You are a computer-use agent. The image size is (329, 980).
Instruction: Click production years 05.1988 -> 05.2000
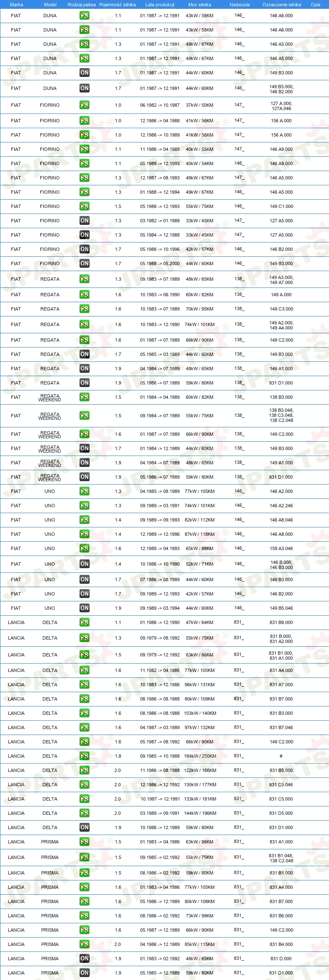coord(160,263)
